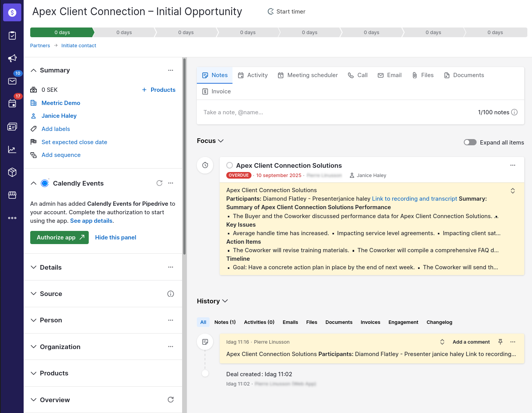532x413 pixels.
Task: Click the Authorize app button
Action: 59,237
